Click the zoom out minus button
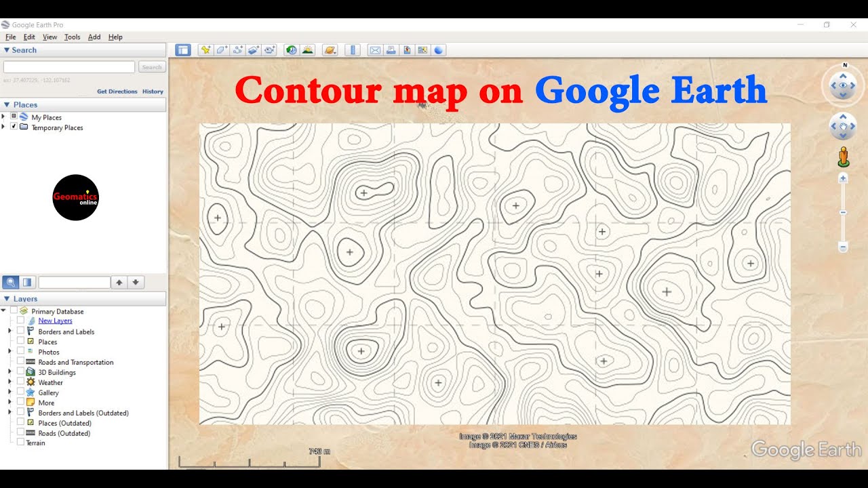Screen dimensions: 868x488 [843, 247]
